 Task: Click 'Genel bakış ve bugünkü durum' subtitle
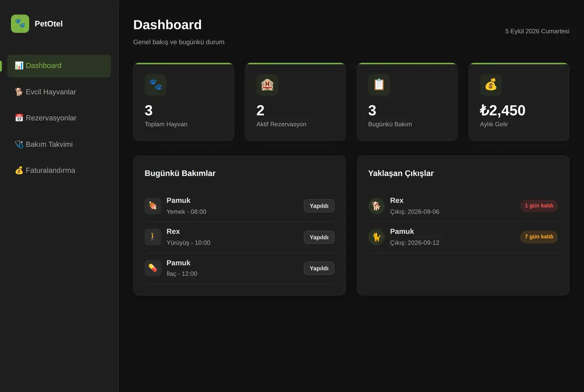tap(179, 42)
